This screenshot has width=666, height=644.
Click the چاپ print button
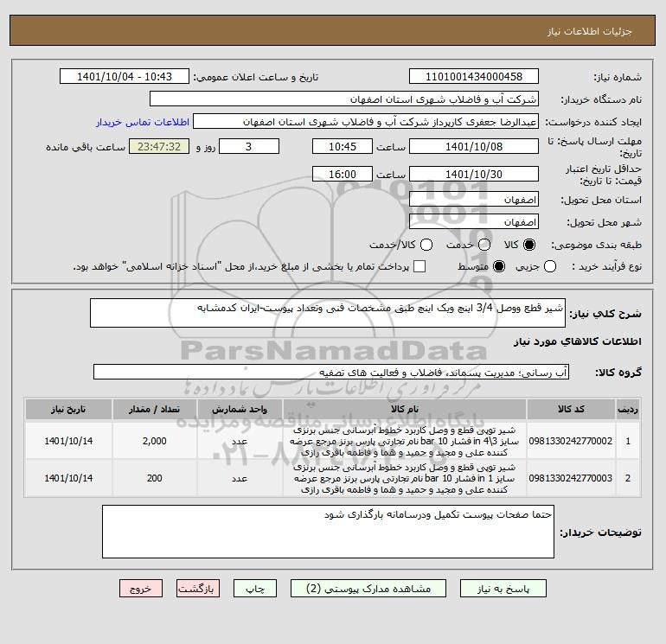tap(255, 589)
